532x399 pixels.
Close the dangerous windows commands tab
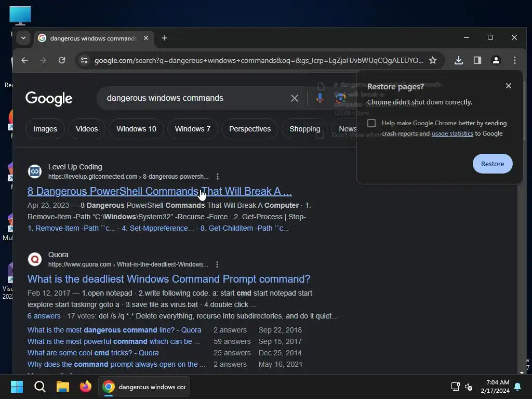pyautogui.click(x=146, y=38)
